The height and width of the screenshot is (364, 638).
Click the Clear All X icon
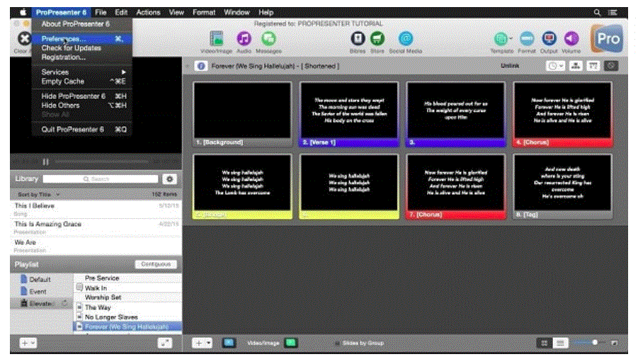pos(24,39)
